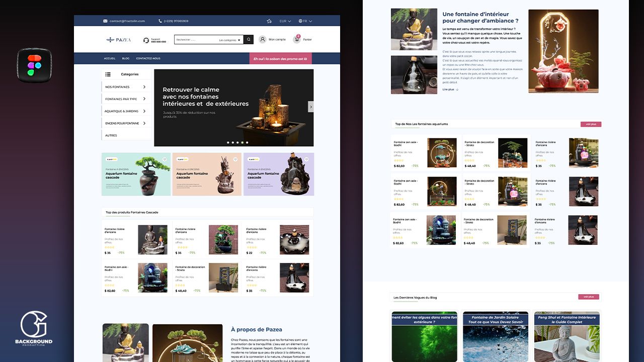Open the lavender monk cascade promo card

tap(279, 174)
